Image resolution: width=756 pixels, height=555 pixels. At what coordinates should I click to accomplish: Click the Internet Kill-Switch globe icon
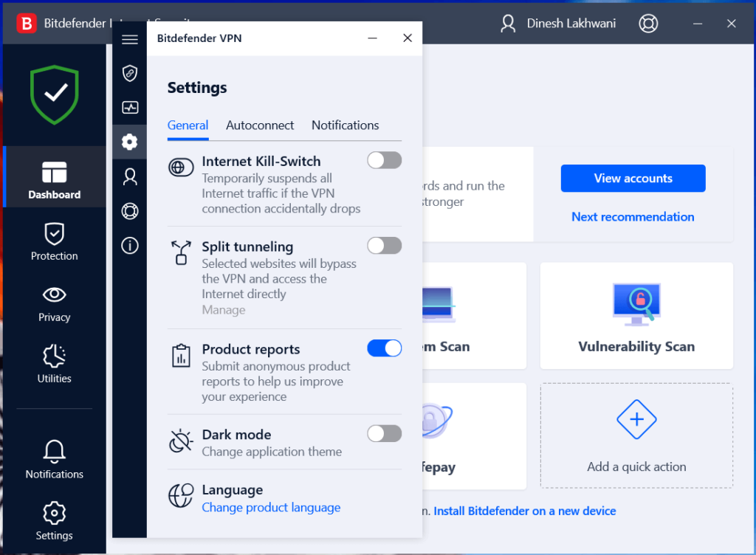click(181, 168)
